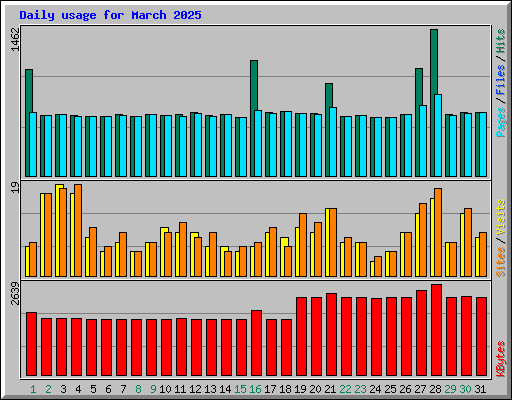
Task: Click the red KBytes bar for day 21
Action: pos(331,335)
